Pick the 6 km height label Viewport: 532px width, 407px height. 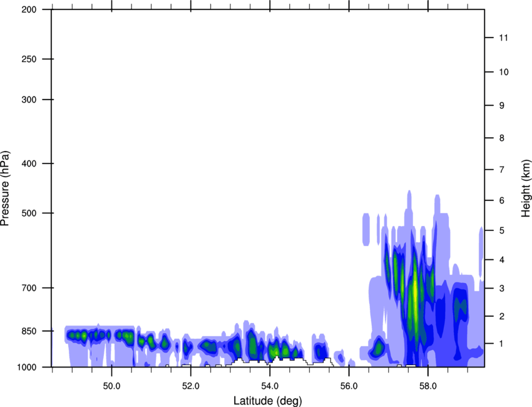pos(502,200)
